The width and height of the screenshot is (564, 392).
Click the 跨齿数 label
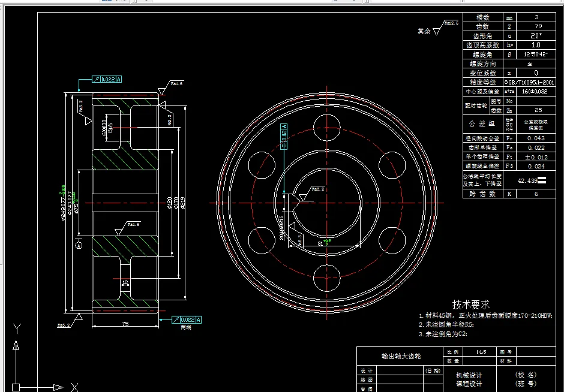coord(482,194)
